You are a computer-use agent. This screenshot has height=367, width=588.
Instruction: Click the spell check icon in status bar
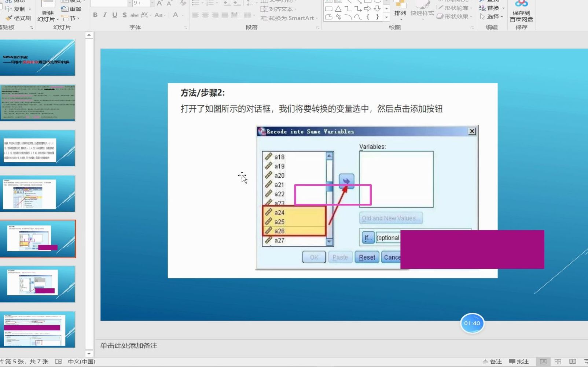[x=59, y=362]
